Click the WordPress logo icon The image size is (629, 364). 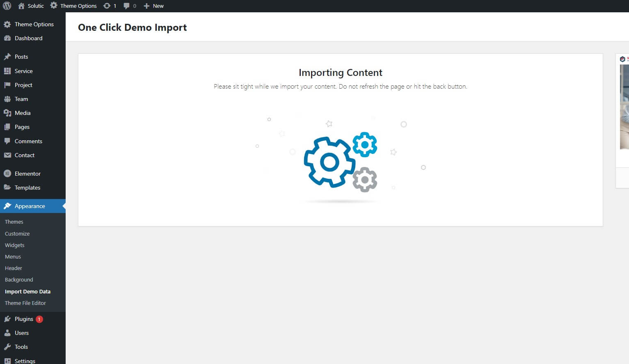(x=7, y=6)
